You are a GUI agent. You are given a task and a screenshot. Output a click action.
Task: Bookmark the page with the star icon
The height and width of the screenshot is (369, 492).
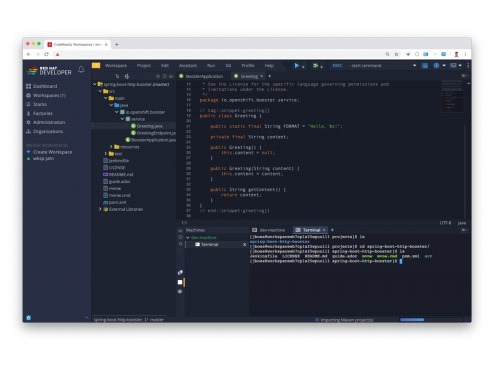pyautogui.click(x=397, y=54)
